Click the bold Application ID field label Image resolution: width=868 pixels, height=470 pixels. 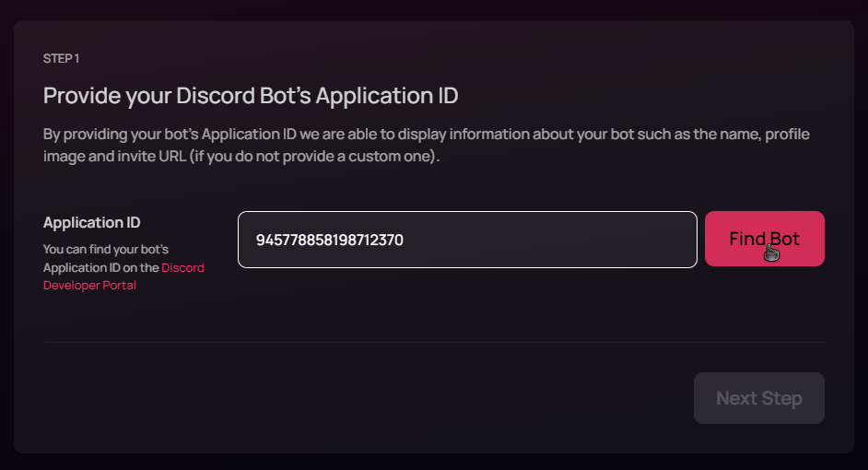pos(91,223)
